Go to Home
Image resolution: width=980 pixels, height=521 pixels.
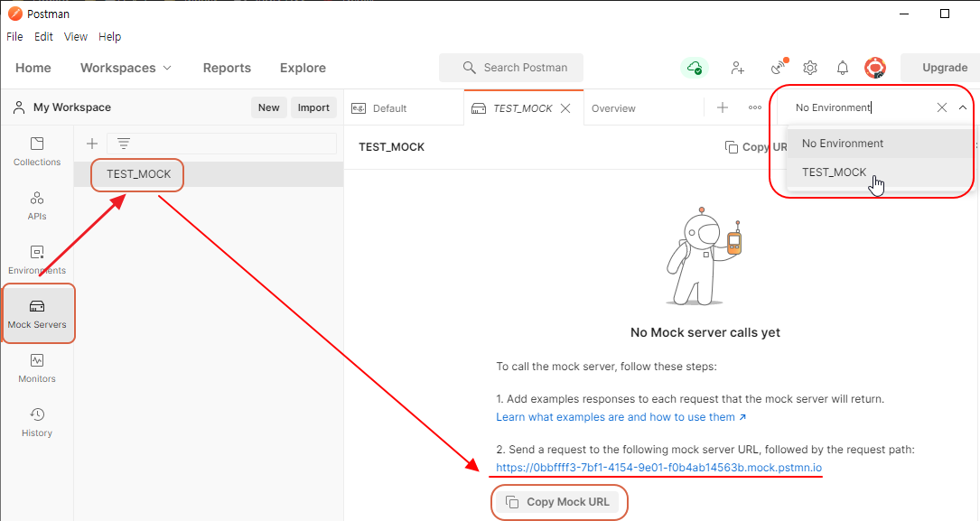point(33,68)
